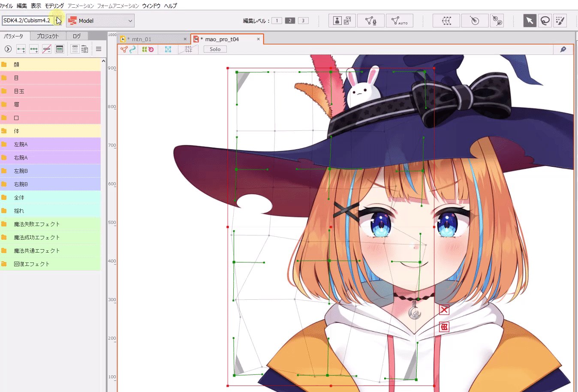Viewport: 578px width, 392px height.
Task: Click the pin button on the canvas toolbar
Action: click(x=564, y=49)
